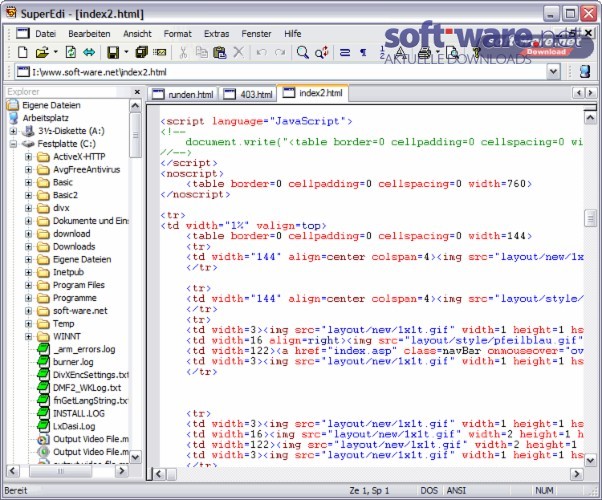
Task: Click the email send toolbar icon
Action: tap(159, 52)
